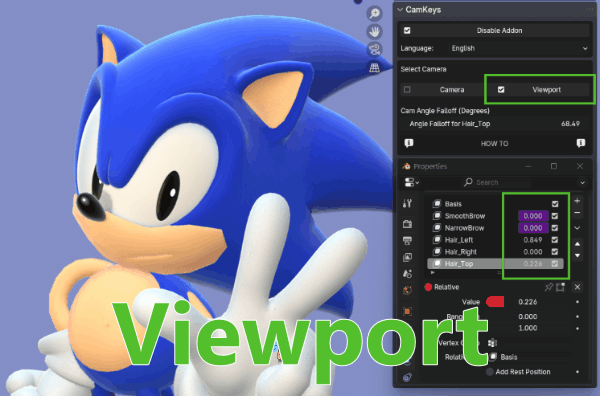Click the viewport zoom magnifier icon
Viewport: 600px width, 396px height.
(x=374, y=13)
